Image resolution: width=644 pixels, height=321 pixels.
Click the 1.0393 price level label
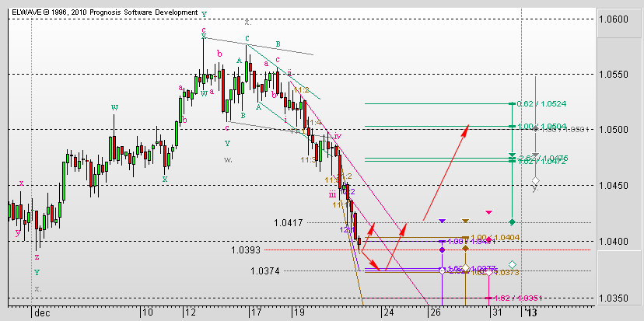click(245, 249)
